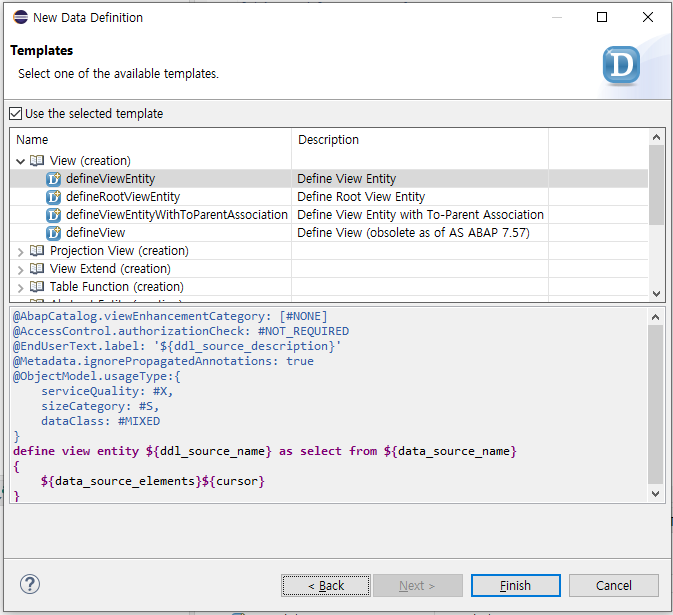
Task: Click the defineRootViewEntity template icon
Action: [54, 197]
